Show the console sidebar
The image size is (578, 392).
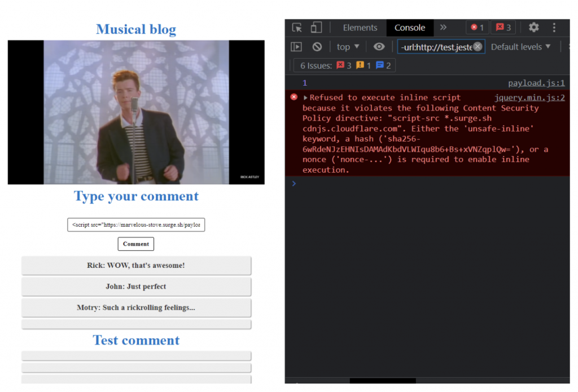(x=296, y=47)
